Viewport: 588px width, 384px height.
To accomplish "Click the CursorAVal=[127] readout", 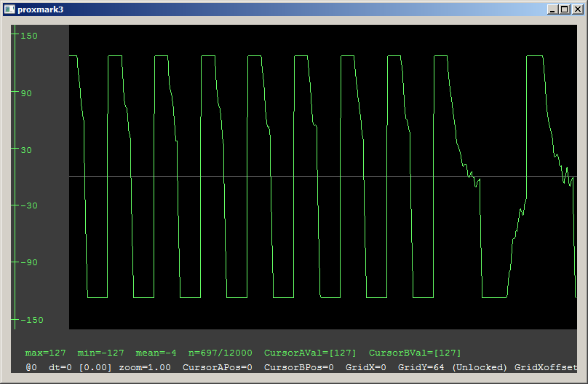I will tap(310, 353).
